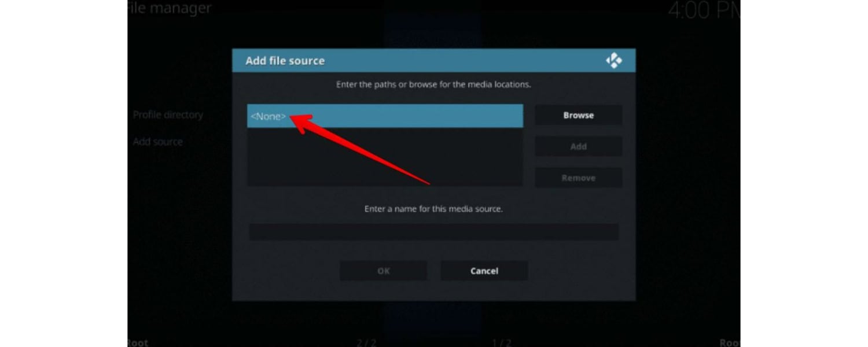Click the 4:00 PM clock display

[704, 10]
